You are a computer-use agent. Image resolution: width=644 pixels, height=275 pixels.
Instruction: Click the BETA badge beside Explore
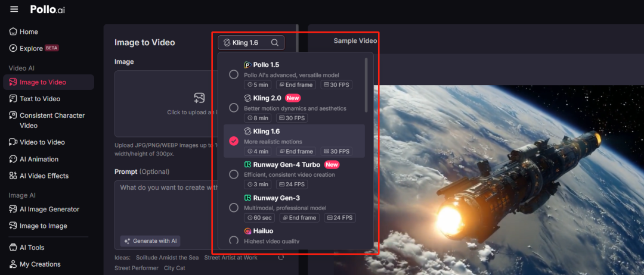tap(52, 48)
